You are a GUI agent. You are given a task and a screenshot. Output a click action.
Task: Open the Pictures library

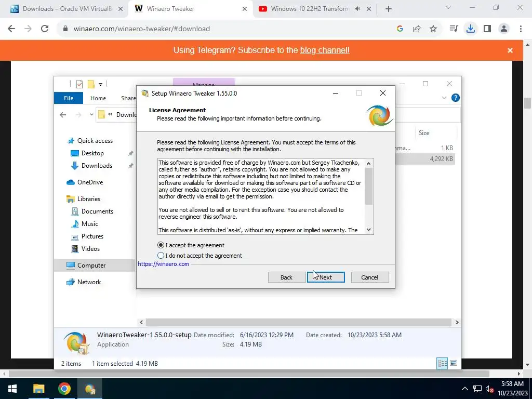(87, 236)
